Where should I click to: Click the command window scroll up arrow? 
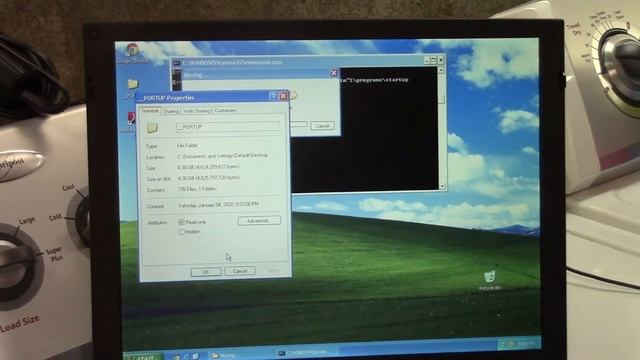pos(441,70)
